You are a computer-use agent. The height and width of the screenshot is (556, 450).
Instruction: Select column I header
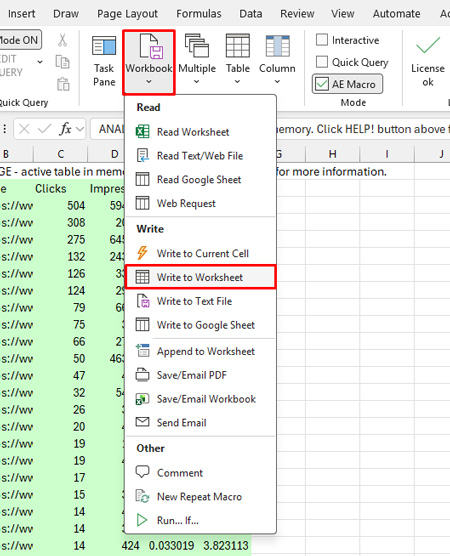coord(387,154)
